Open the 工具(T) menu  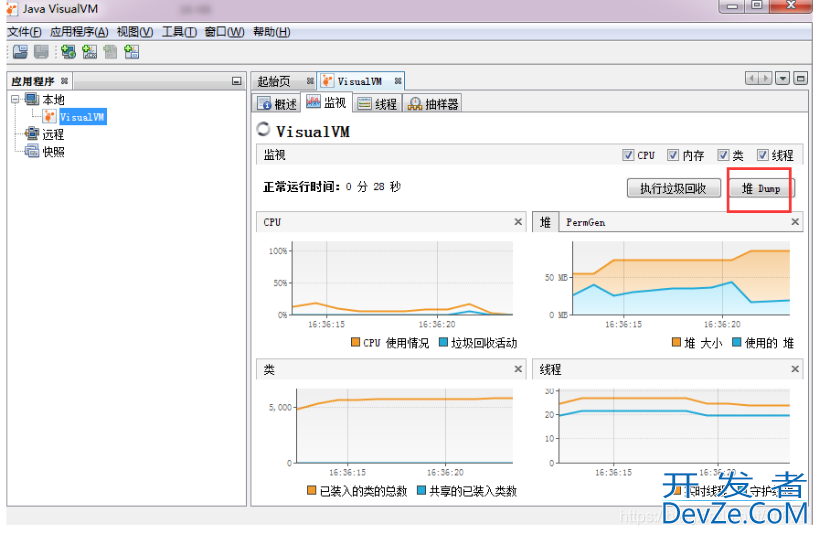pyautogui.click(x=179, y=32)
